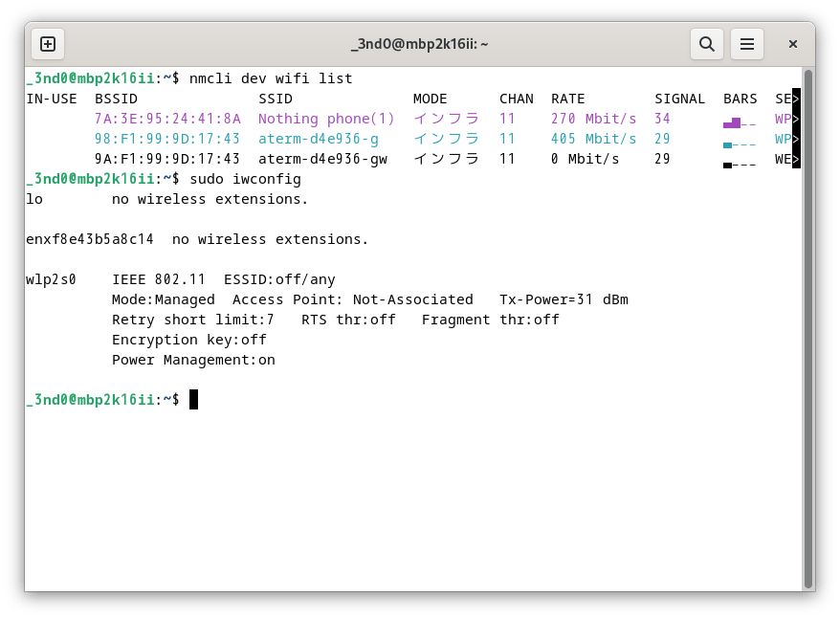Click the MODE column header

(x=431, y=99)
